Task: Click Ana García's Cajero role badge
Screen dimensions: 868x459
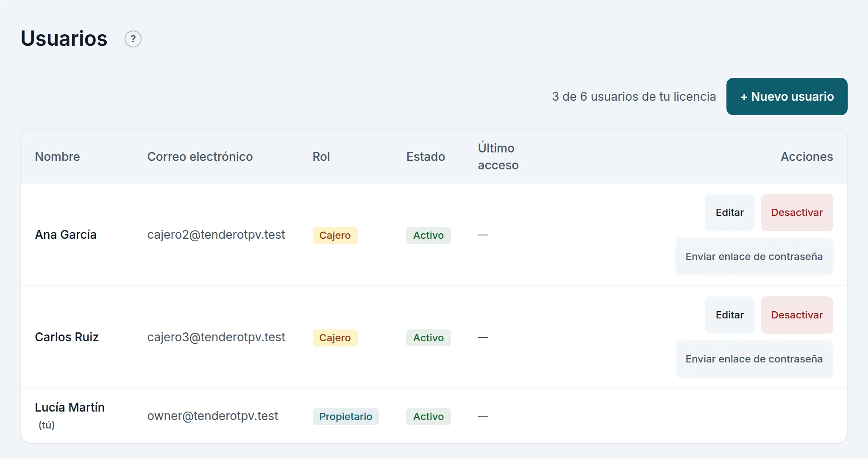Action: (x=335, y=235)
